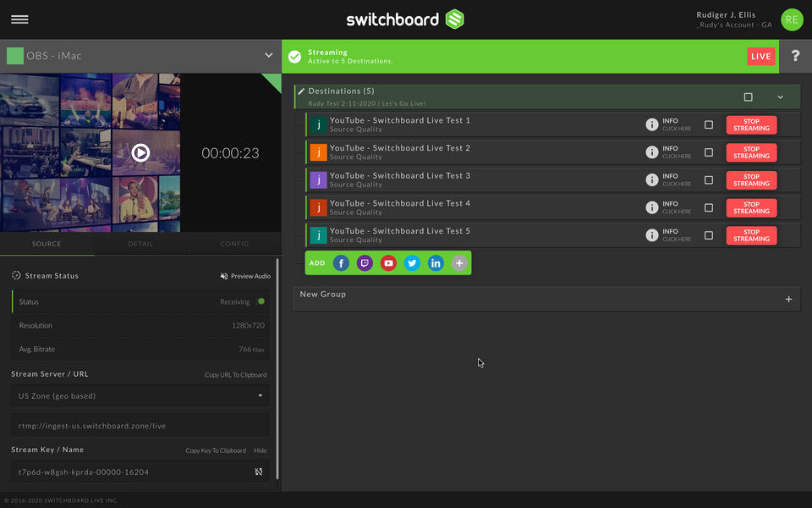Image resolution: width=812 pixels, height=508 pixels.
Task: Stop streaming to Live Test 2
Action: point(751,152)
